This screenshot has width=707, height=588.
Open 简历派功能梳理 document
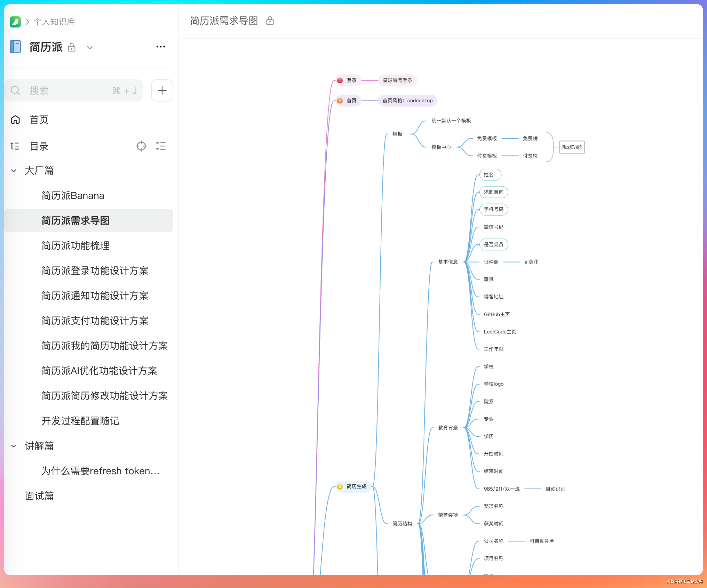75,246
